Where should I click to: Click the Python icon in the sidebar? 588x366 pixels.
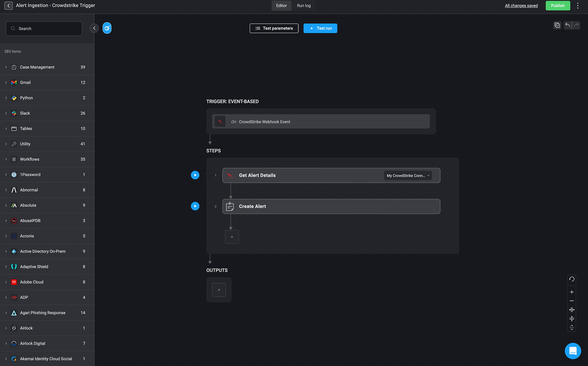tap(14, 98)
